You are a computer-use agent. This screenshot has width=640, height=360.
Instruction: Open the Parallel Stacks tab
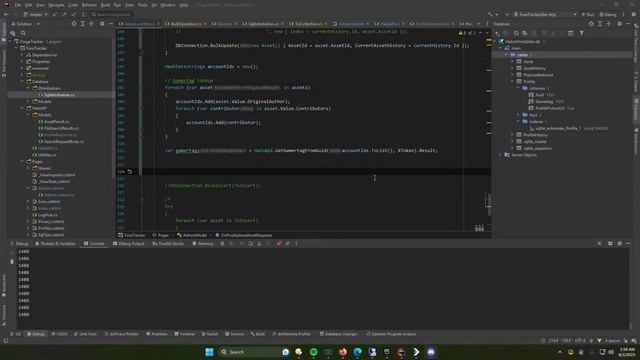[x=168, y=244]
